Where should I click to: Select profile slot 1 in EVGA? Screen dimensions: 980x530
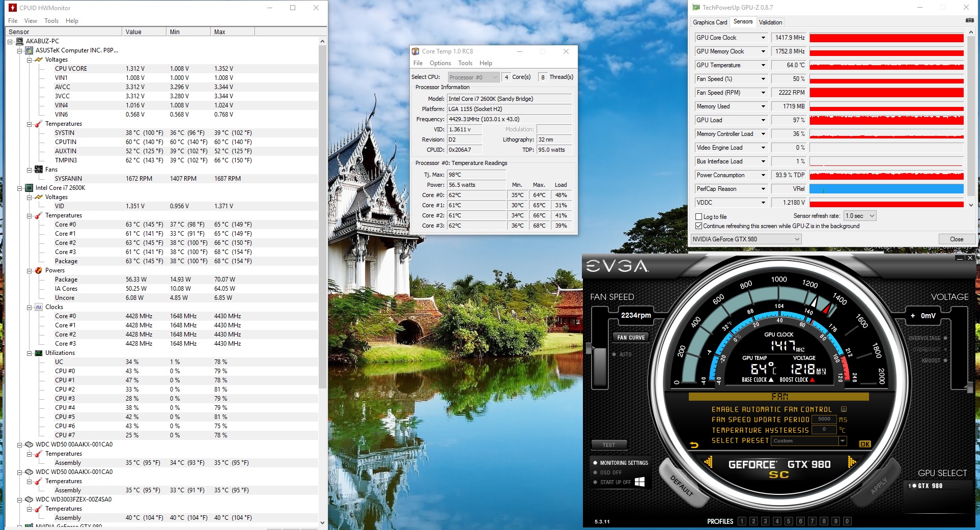pos(742,521)
